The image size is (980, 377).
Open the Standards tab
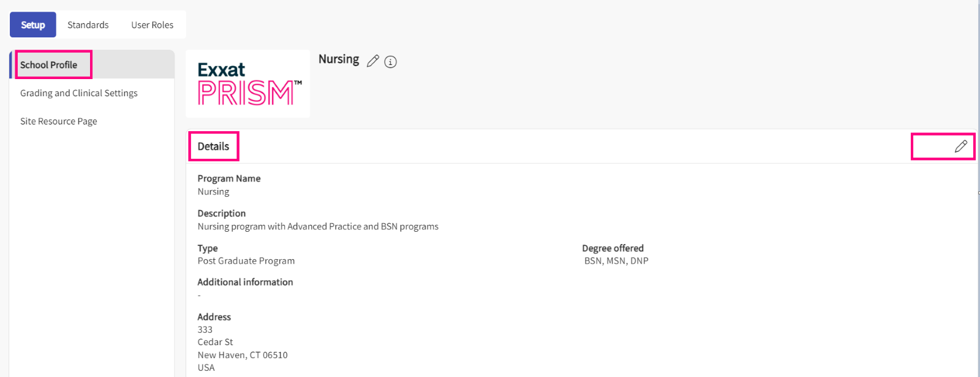pos(88,25)
